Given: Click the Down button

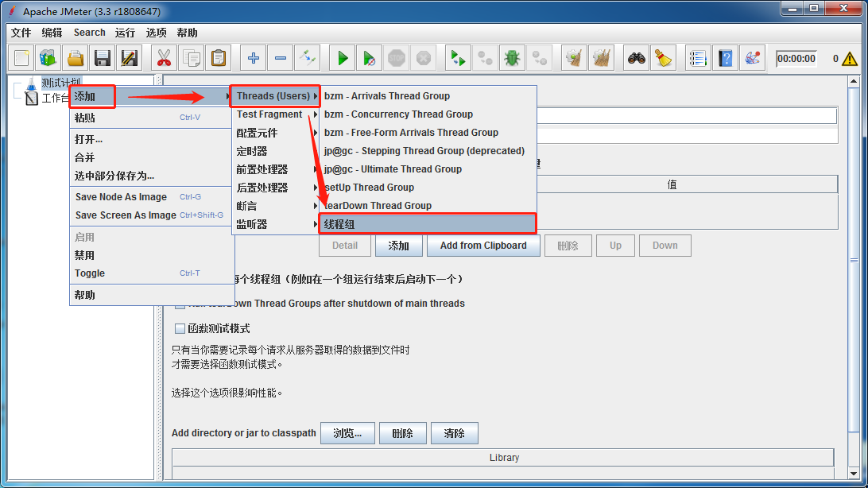Looking at the screenshot, I should (665, 246).
